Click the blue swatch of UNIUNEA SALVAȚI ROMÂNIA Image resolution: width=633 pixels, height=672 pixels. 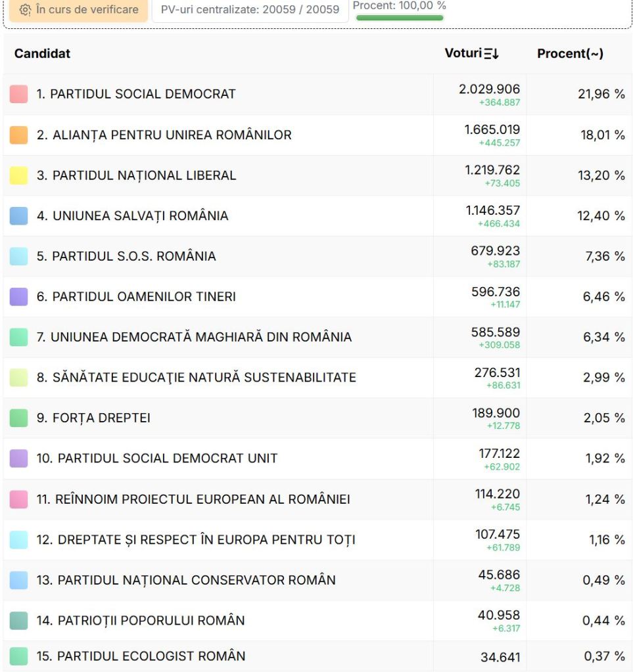(x=18, y=215)
